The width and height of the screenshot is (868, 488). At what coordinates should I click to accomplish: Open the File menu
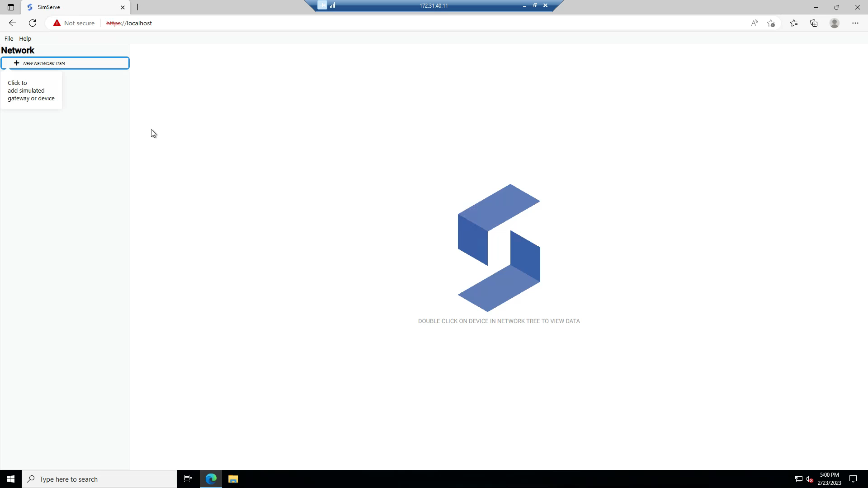(x=8, y=38)
